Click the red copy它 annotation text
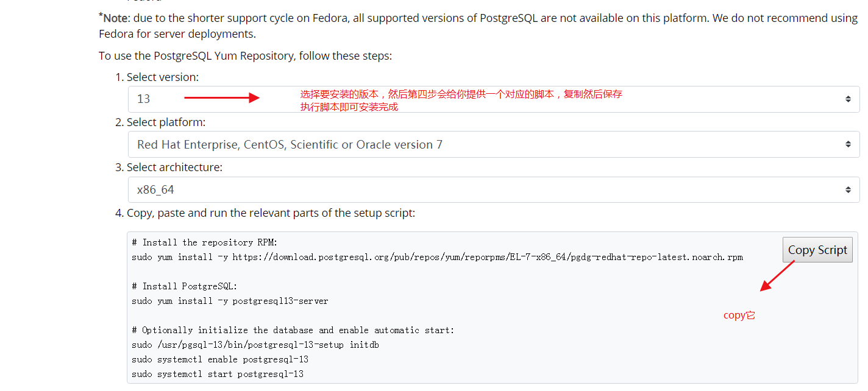The width and height of the screenshot is (868, 391). 739,315
